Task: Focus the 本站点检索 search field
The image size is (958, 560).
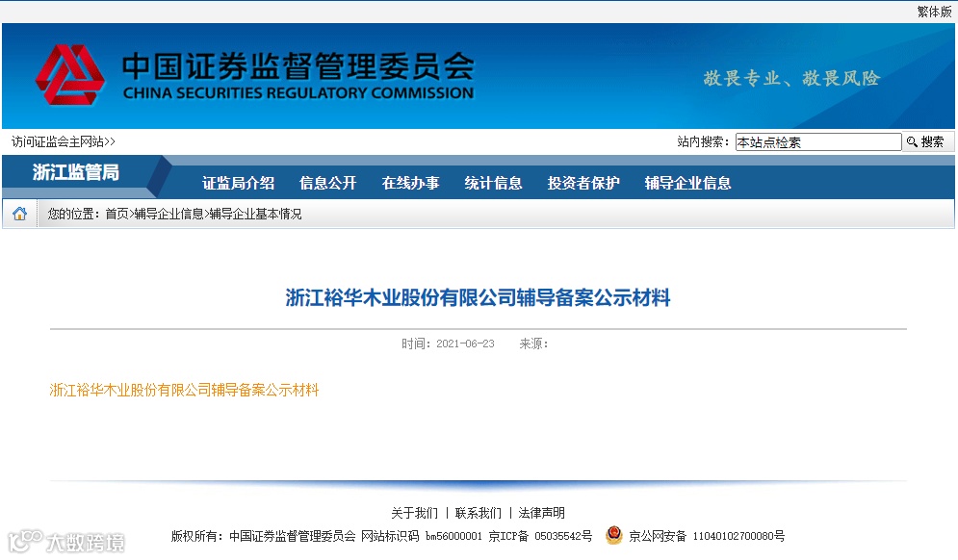Action: [x=818, y=142]
